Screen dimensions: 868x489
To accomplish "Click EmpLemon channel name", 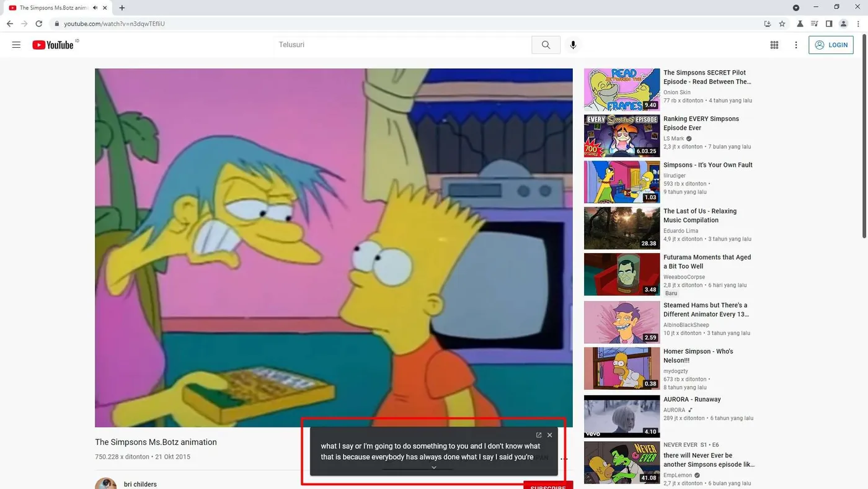I will coord(678,475).
